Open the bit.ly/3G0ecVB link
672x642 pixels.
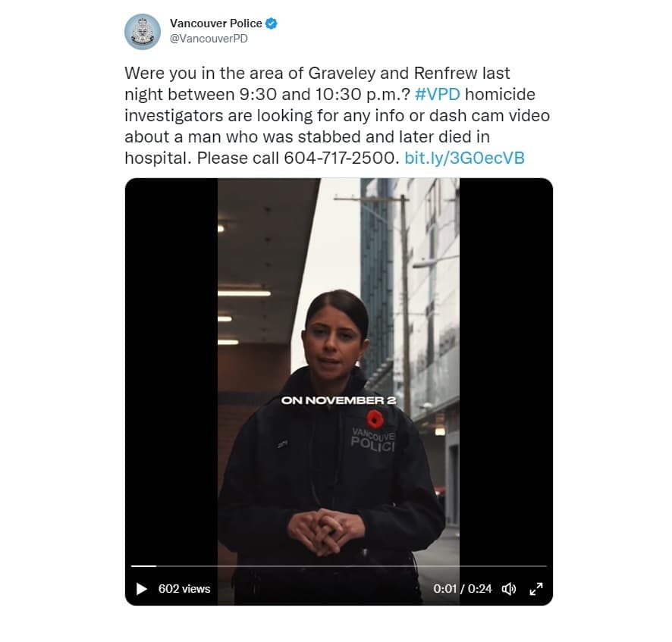click(465, 158)
